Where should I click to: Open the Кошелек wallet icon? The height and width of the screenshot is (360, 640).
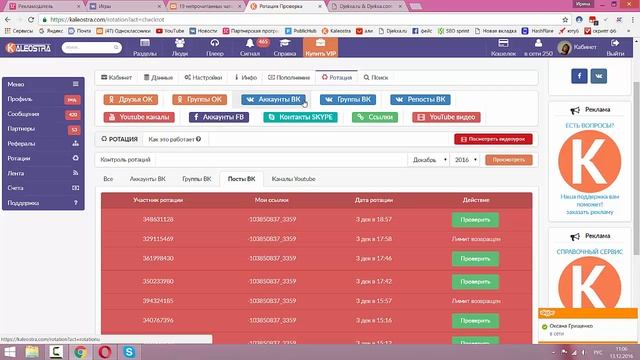click(x=503, y=47)
